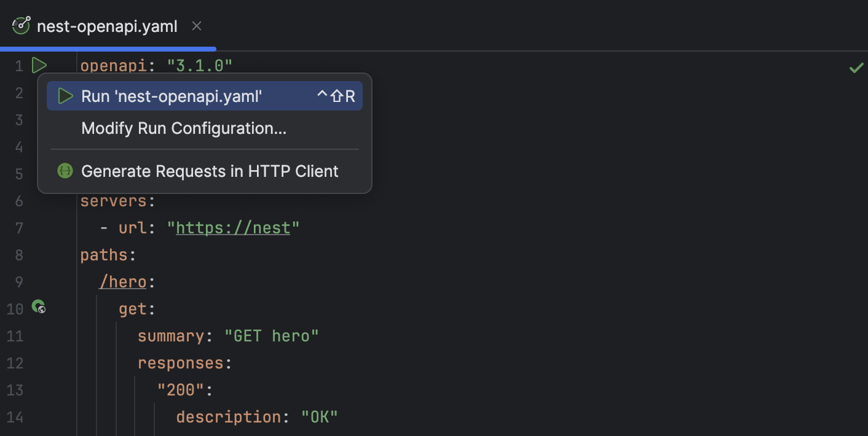868x436 pixels.
Task: Switch to the nest-openapi.yaml editor tab
Action: [107, 26]
